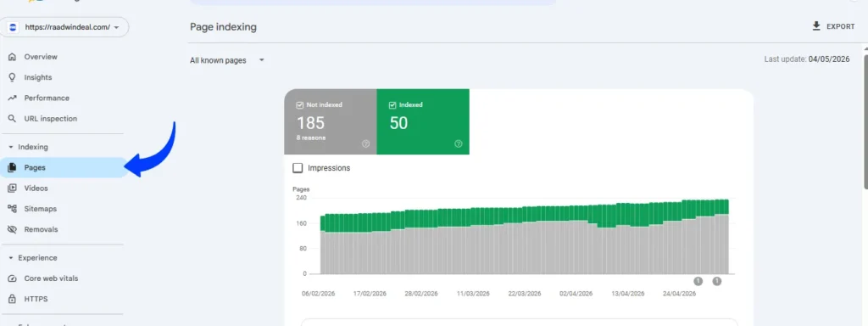This screenshot has width=868, height=326.
Task: Click the site favicon in property selector
Action: point(14,26)
